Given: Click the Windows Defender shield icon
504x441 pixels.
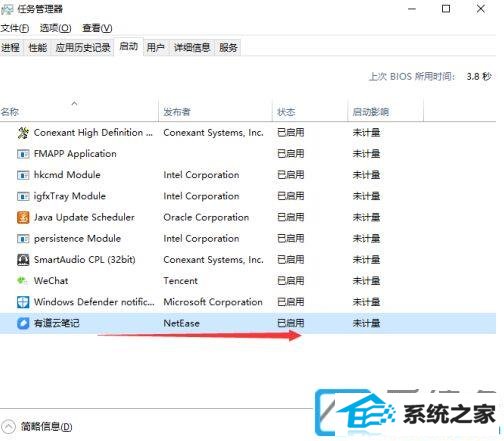Looking at the screenshot, I should coord(23,302).
